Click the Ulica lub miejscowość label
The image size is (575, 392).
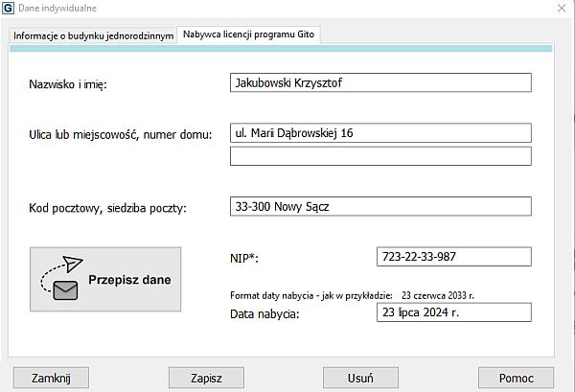120,135
